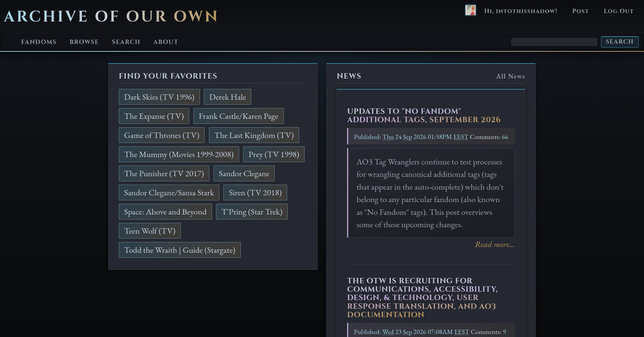Focus the site search input field
Viewport: 644px width, 337px height.
click(554, 42)
